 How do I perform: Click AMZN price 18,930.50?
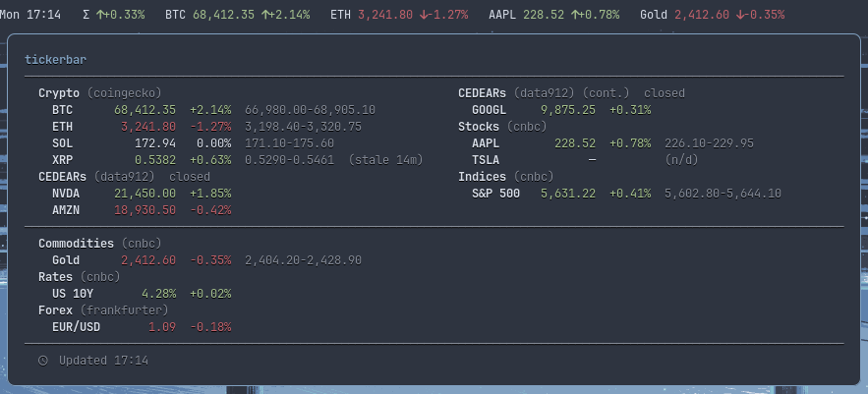coord(145,210)
